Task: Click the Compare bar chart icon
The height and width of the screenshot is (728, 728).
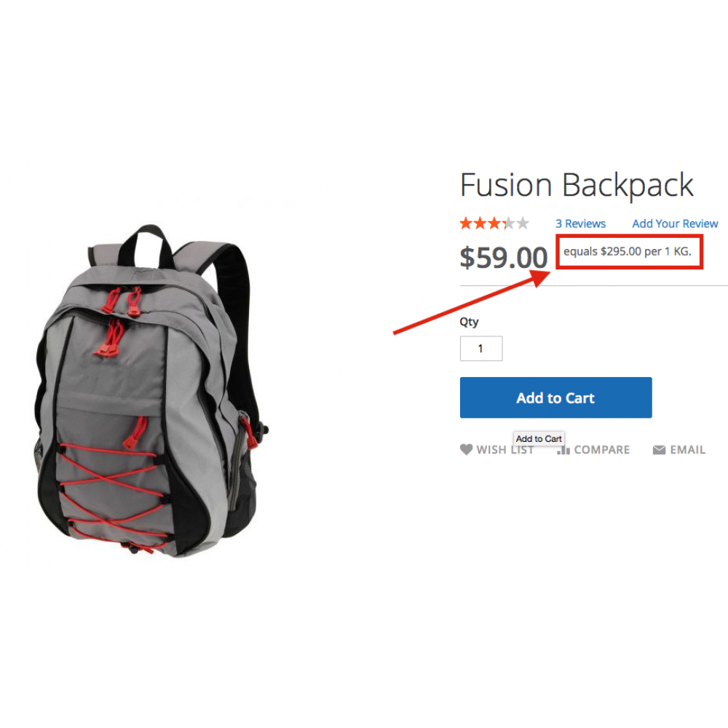Action: (563, 450)
